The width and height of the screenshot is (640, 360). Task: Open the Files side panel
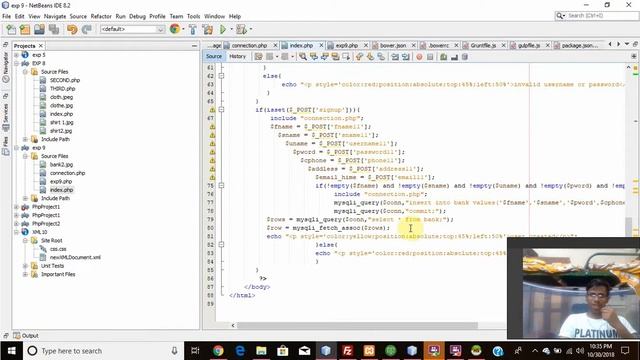6,147
